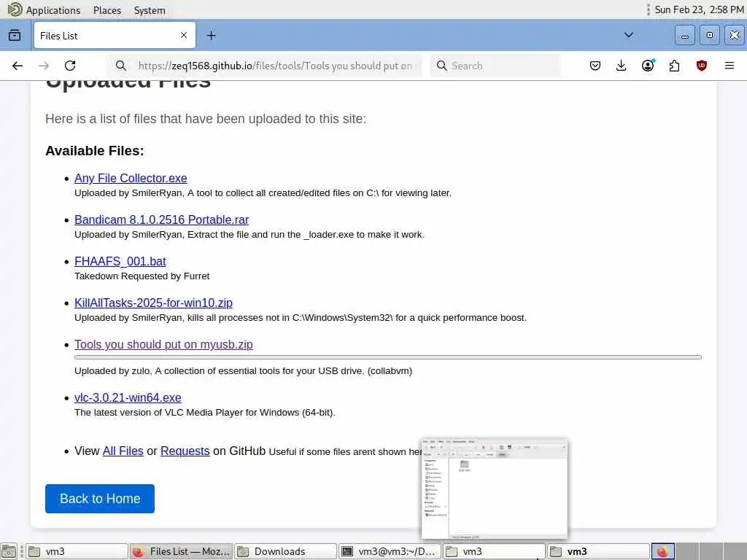This screenshot has height=560, width=747.
Task: Expand the list all tabs chevron
Action: click(629, 35)
